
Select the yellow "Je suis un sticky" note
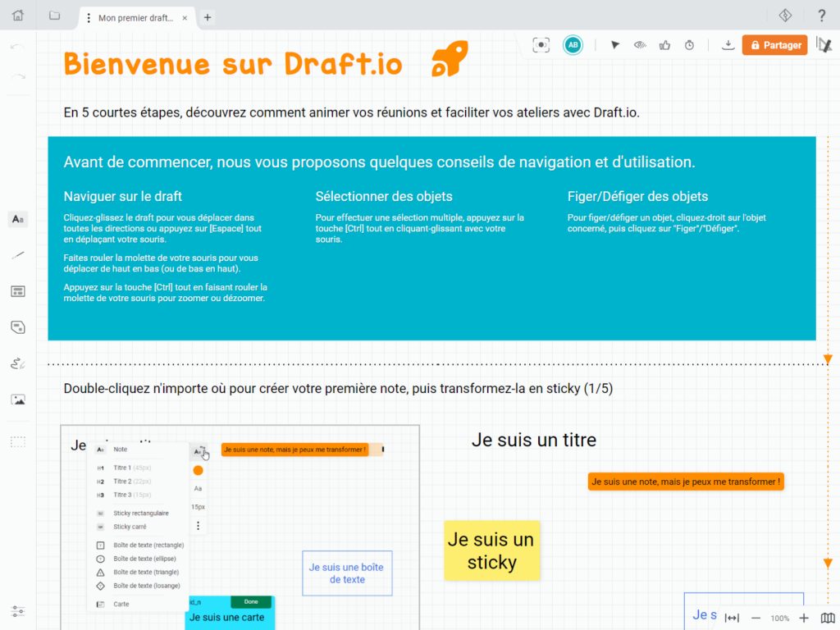(x=492, y=550)
